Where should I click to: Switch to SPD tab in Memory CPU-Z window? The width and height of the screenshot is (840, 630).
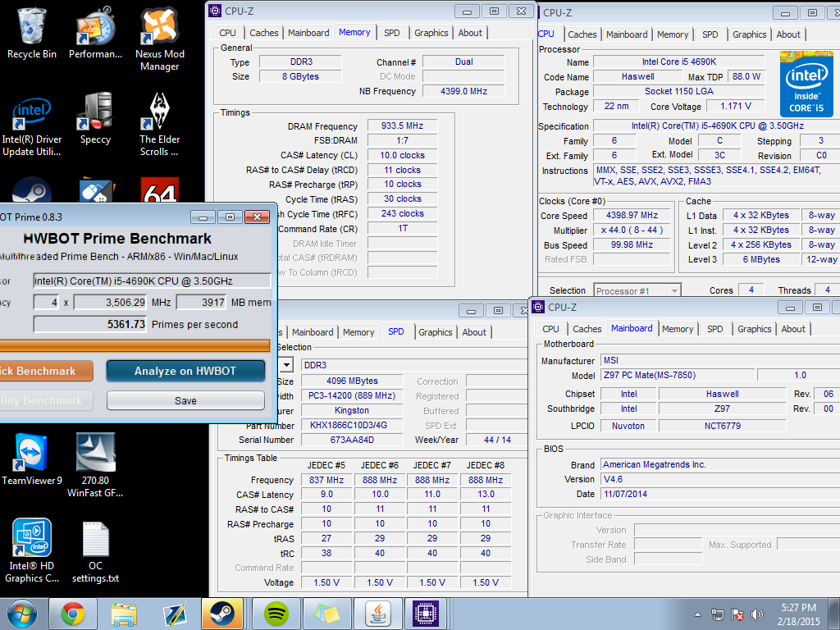click(x=391, y=33)
